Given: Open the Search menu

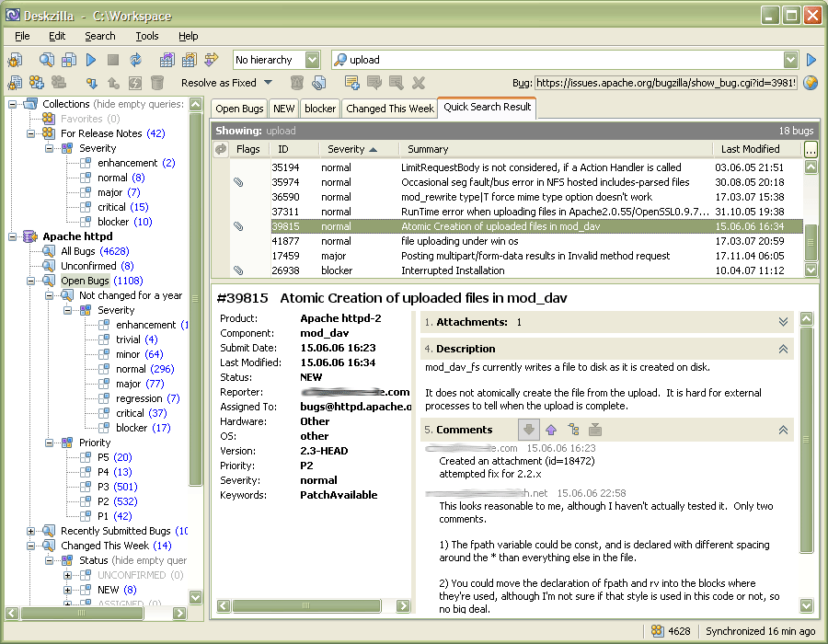Looking at the screenshot, I should click(x=99, y=36).
